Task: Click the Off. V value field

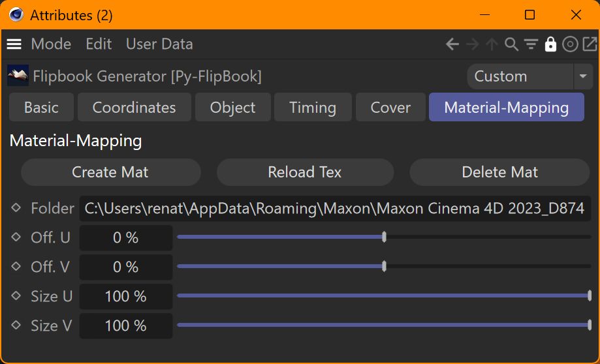Action: pos(126,267)
